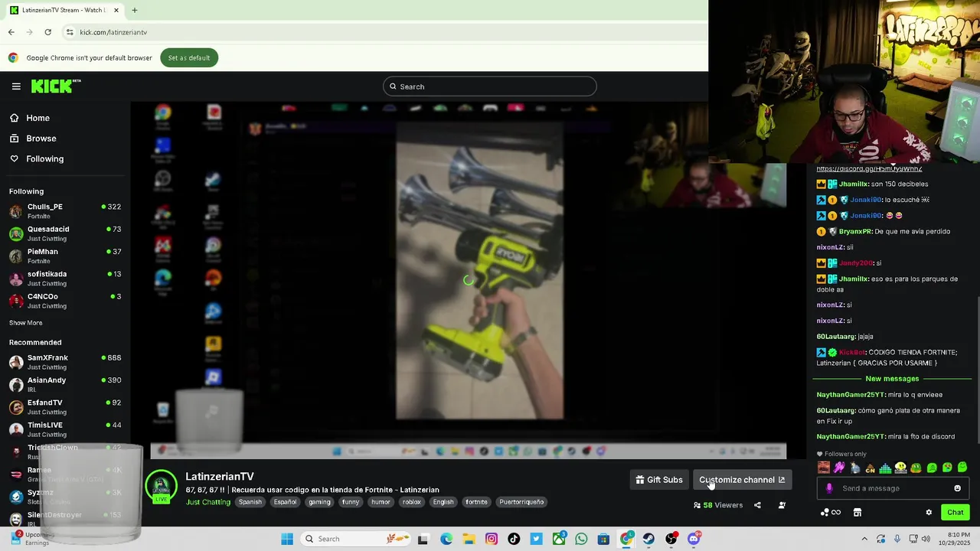Click the New messages chat divider
Image resolution: width=980 pixels, height=551 pixels.
point(892,379)
